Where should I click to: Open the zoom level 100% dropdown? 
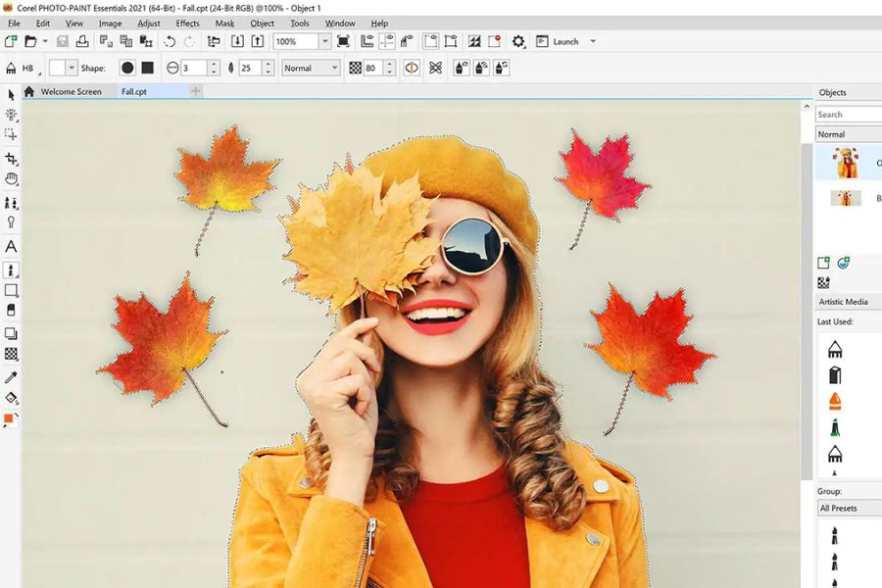click(324, 41)
